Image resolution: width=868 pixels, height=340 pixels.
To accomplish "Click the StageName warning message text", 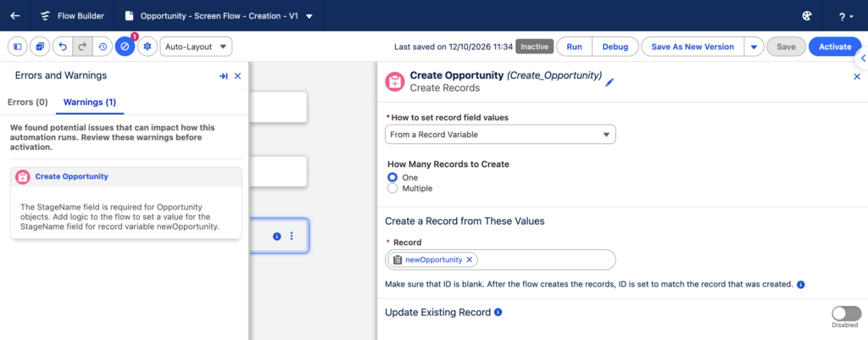I will point(120,216).
